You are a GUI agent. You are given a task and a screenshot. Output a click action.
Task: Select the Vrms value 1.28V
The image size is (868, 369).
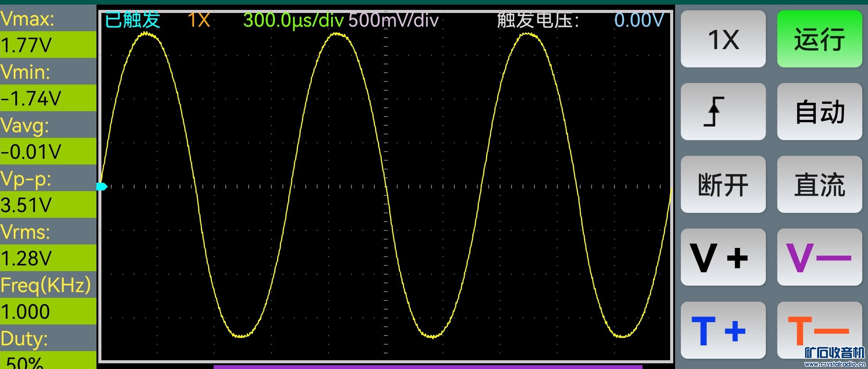[x=48, y=258]
